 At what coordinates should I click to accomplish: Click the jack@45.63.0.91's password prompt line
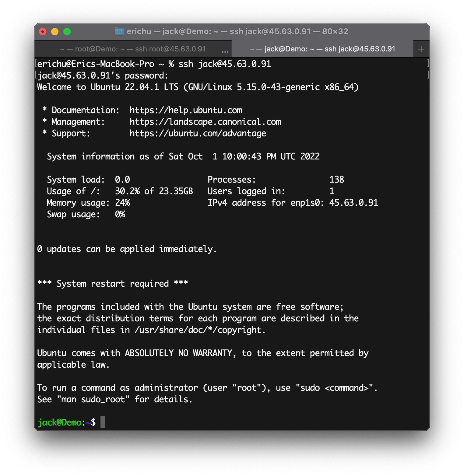click(x=103, y=75)
